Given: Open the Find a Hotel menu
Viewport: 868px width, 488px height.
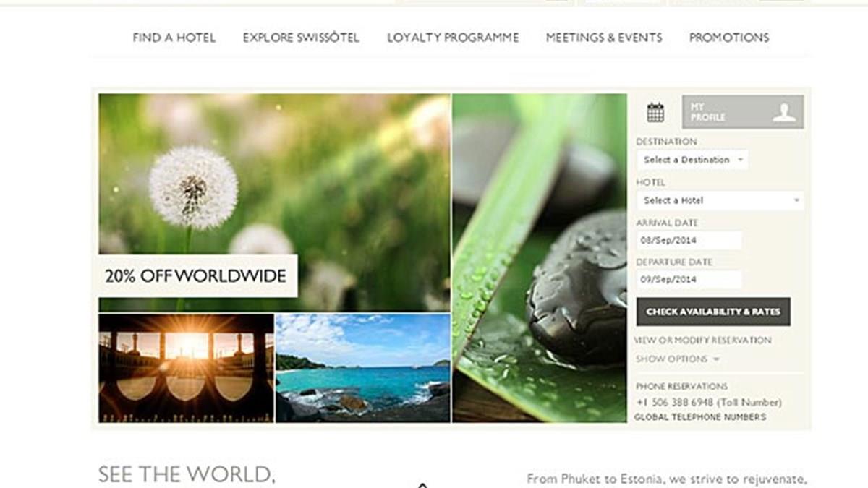Looking at the screenshot, I should click(x=174, y=38).
